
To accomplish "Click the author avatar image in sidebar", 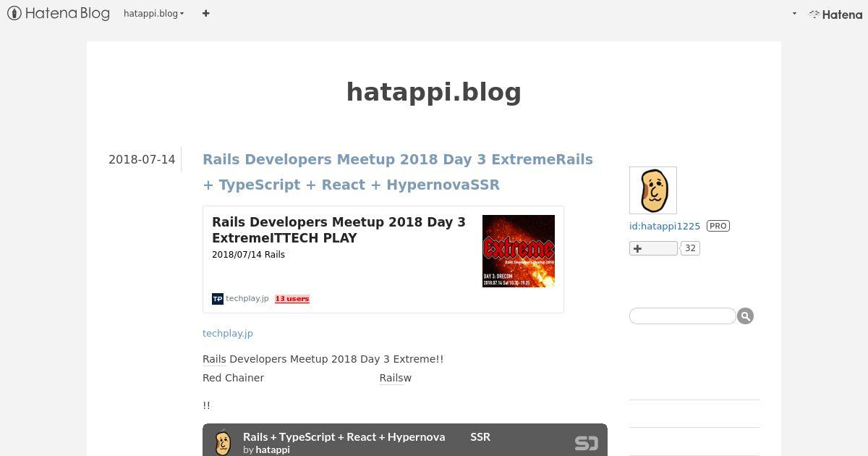I will pyautogui.click(x=653, y=190).
